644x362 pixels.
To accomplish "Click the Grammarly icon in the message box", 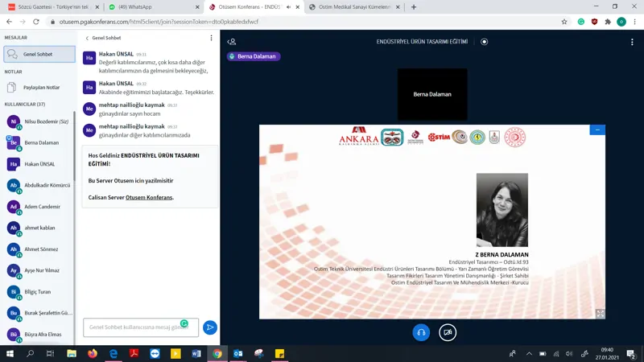I will (184, 323).
